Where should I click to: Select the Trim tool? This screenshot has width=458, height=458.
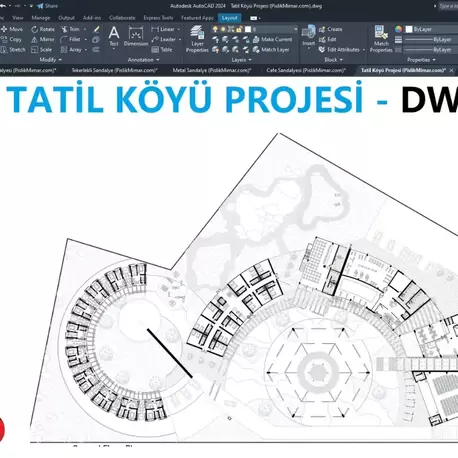(x=71, y=29)
